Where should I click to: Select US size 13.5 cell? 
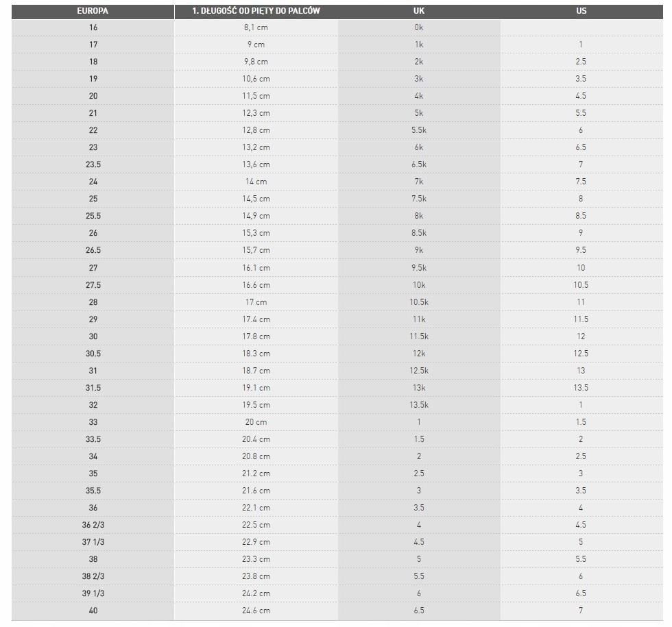pyautogui.click(x=581, y=388)
